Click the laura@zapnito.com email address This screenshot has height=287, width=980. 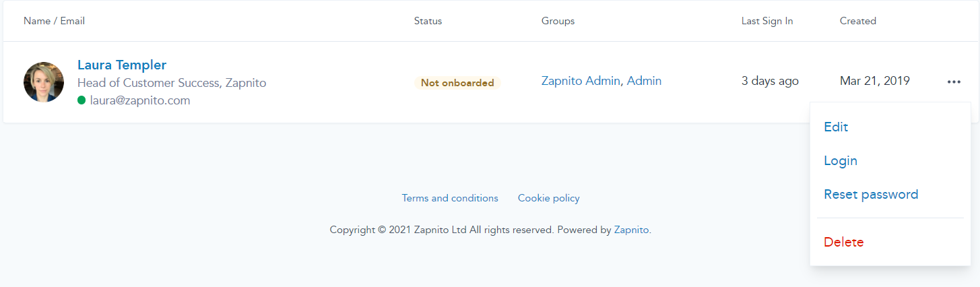coord(140,100)
